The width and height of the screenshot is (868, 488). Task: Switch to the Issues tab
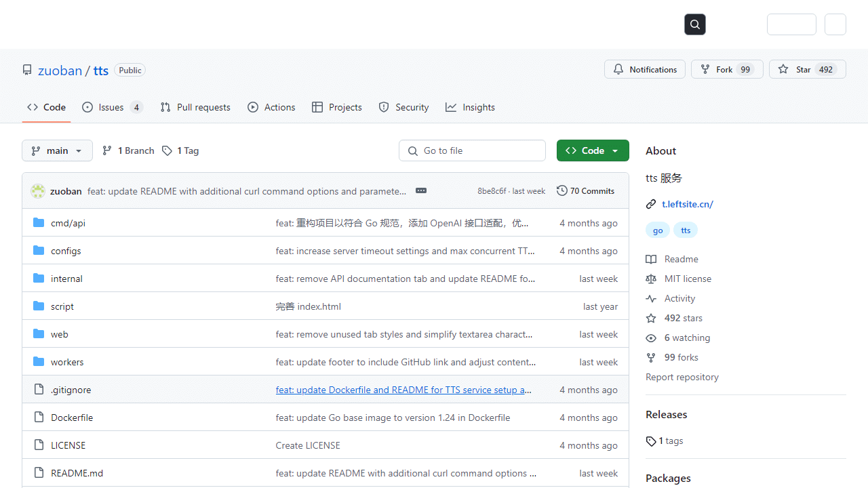[113, 107]
